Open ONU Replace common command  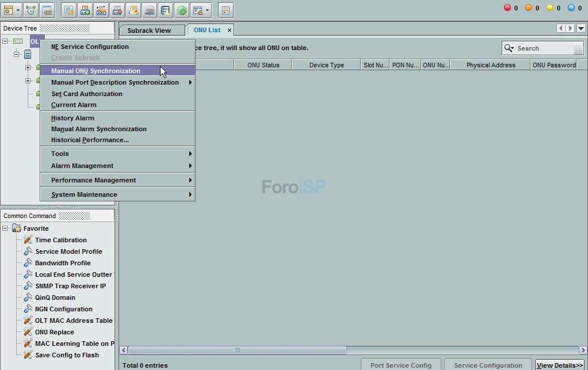coord(54,332)
